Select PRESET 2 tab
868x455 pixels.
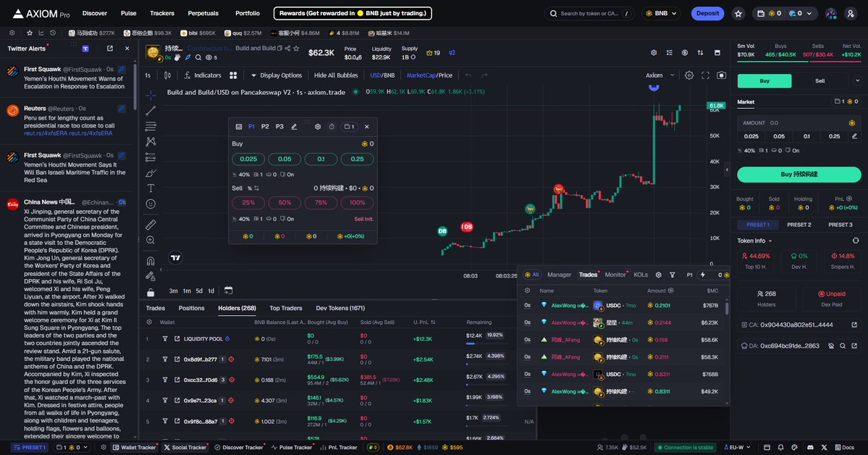799,225
